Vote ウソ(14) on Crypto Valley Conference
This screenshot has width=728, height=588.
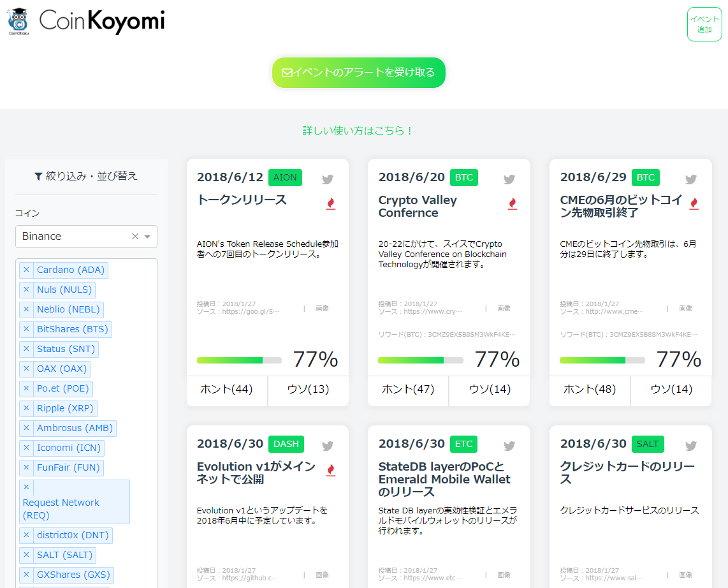click(490, 389)
